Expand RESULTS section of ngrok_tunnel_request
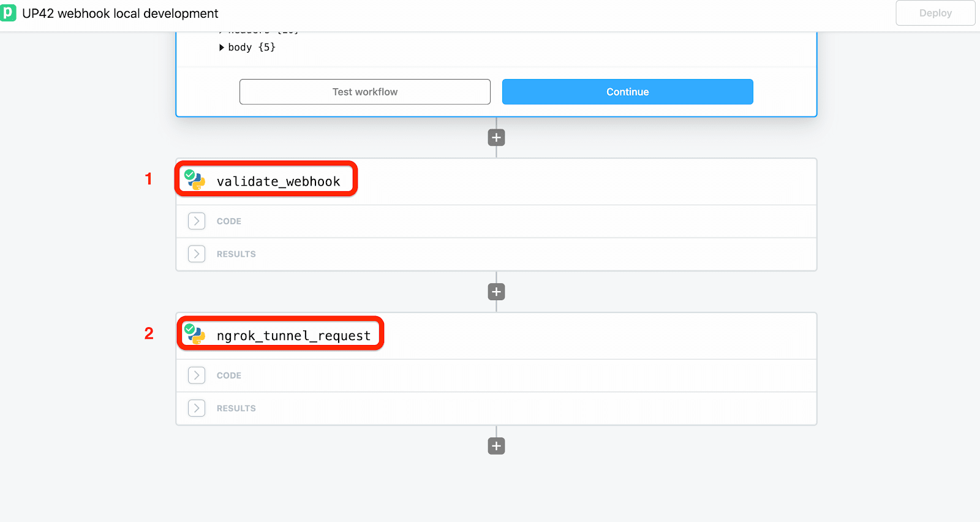Viewport: 980px width, 522px height. (x=197, y=408)
